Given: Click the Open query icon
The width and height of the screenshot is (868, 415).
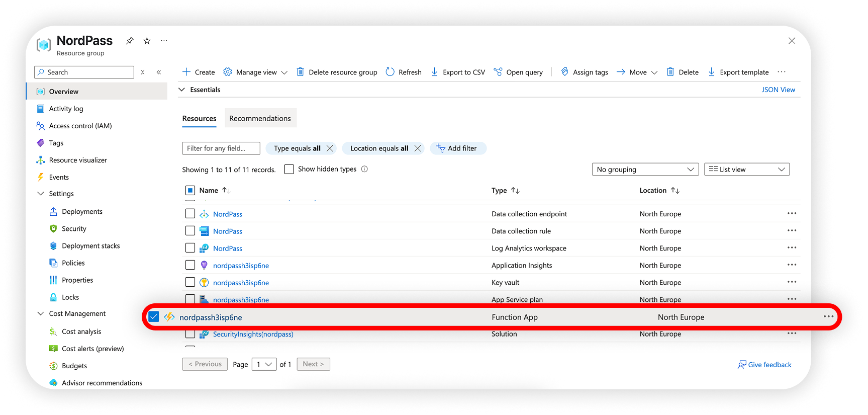Looking at the screenshot, I should pos(498,72).
